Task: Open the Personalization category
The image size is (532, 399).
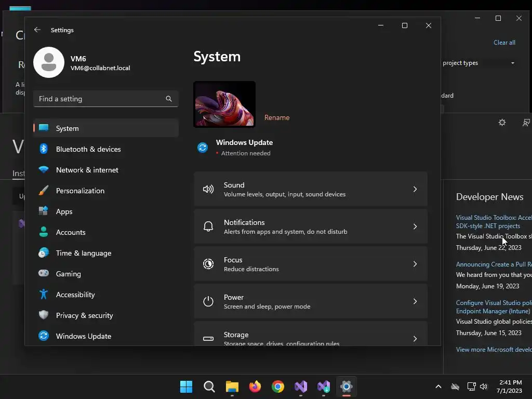Action: point(105,191)
